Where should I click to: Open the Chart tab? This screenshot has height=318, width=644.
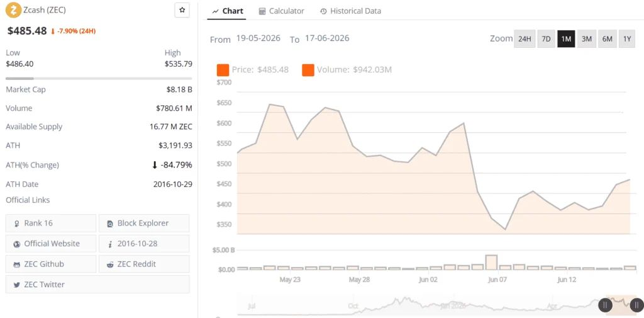pyautogui.click(x=228, y=11)
